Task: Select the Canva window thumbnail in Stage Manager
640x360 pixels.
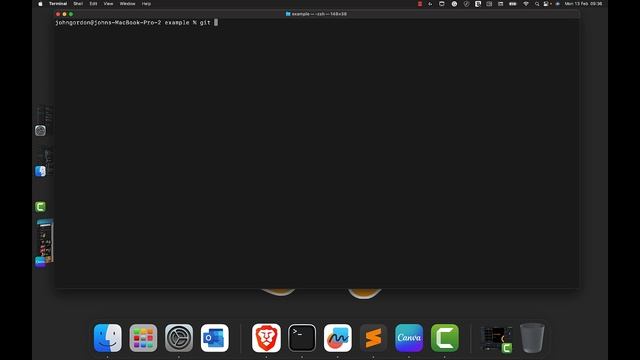Action: point(45,242)
